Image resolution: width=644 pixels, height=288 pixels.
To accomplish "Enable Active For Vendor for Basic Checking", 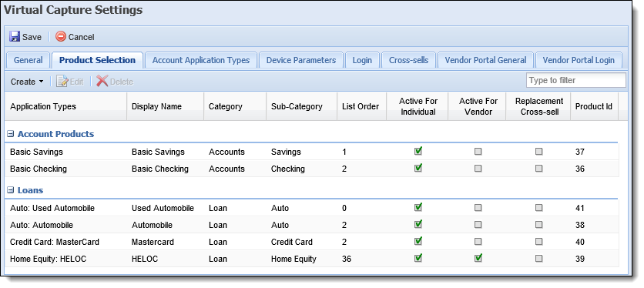I will click(478, 169).
